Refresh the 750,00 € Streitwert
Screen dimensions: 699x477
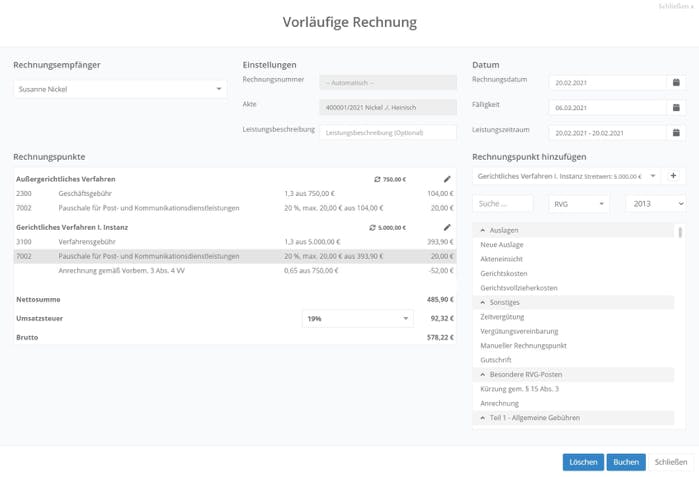(377, 179)
